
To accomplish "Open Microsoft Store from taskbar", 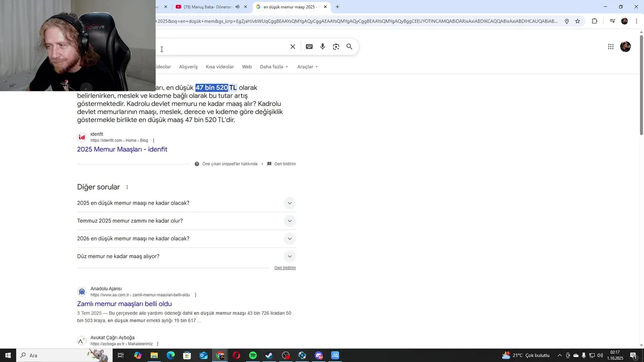I will click(x=187, y=355).
